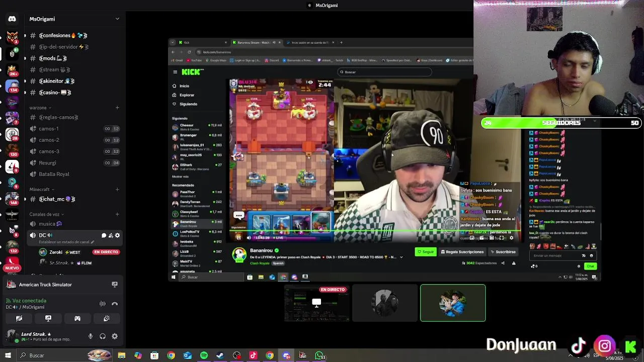Select green-highlighted speaking participant tile
Image resolution: width=644 pixels, height=362 pixels.
453,303
